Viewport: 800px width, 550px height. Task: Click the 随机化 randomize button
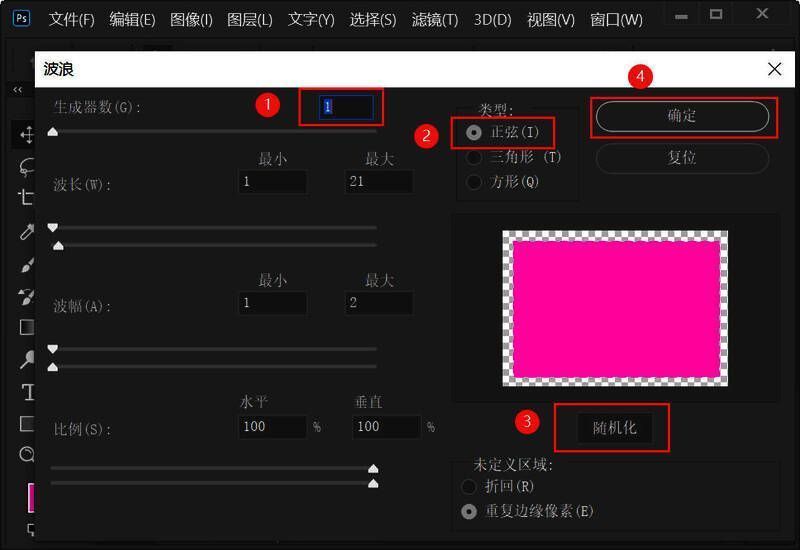click(x=614, y=428)
